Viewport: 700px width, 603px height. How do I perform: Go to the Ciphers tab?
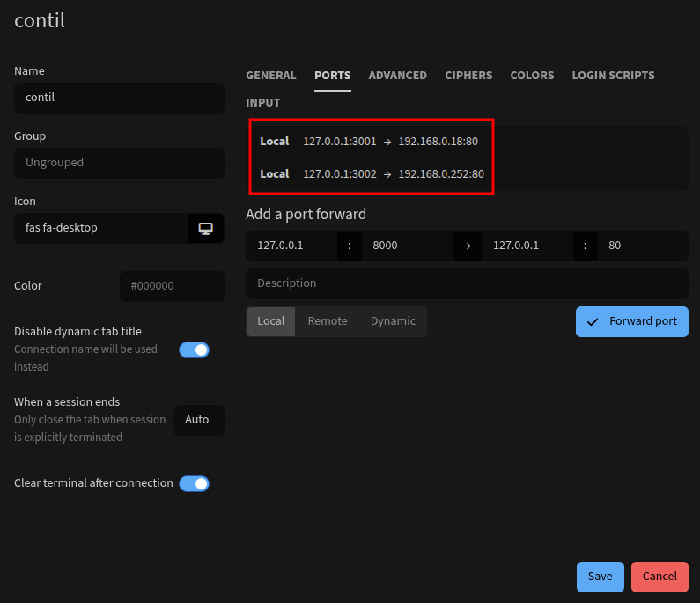pyautogui.click(x=468, y=76)
